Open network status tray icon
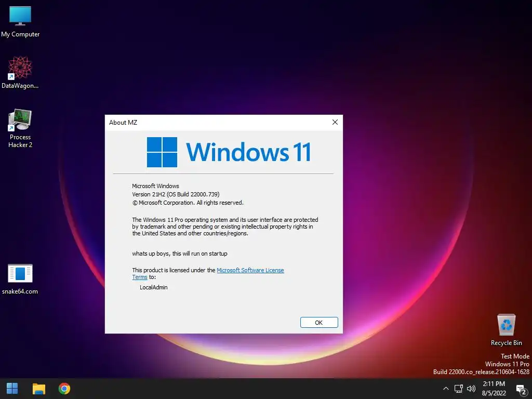Image resolution: width=532 pixels, height=399 pixels. point(459,389)
